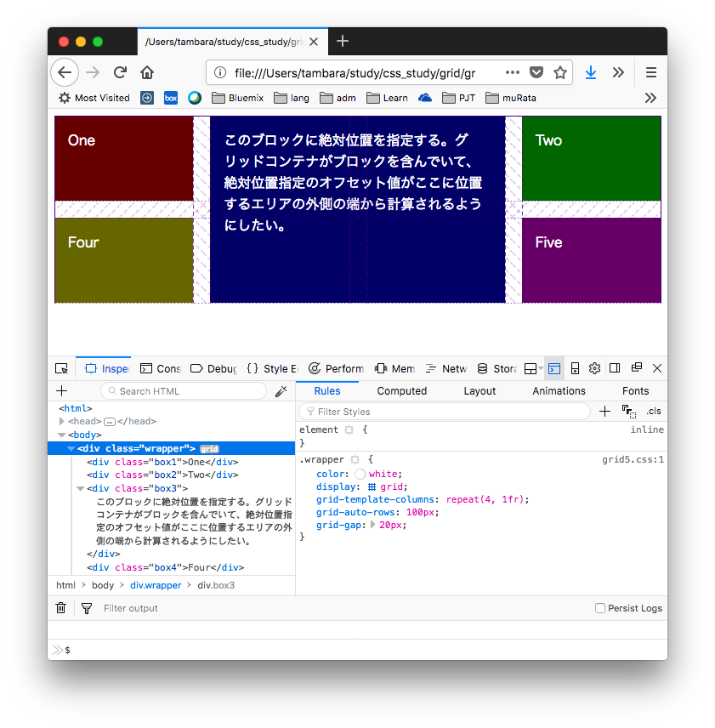Toggle responsive design mode icon

(575, 368)
